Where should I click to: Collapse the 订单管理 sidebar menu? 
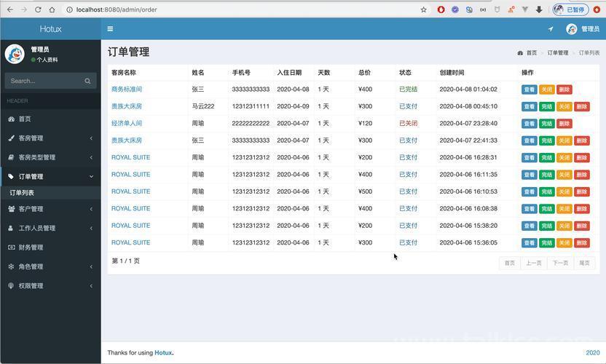(x=51, y=177)
